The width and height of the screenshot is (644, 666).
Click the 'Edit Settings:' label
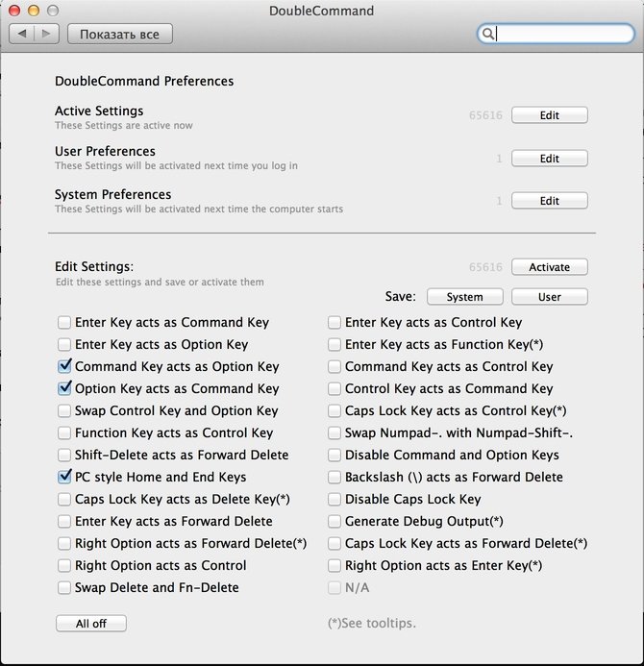(x=94, y=267)
